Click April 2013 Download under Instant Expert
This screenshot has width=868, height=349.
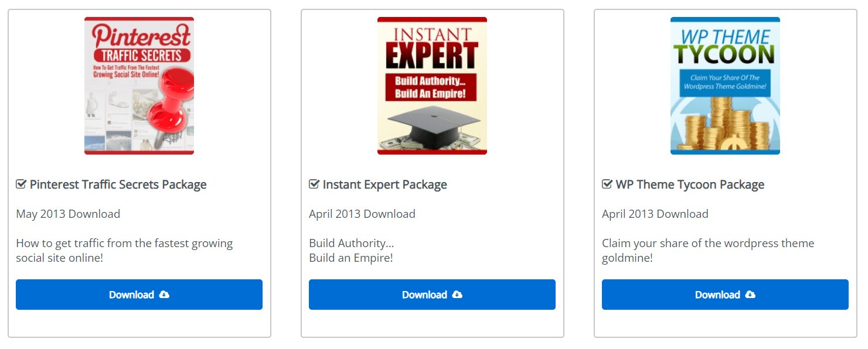pyautogui.click(x=362, y=214)
